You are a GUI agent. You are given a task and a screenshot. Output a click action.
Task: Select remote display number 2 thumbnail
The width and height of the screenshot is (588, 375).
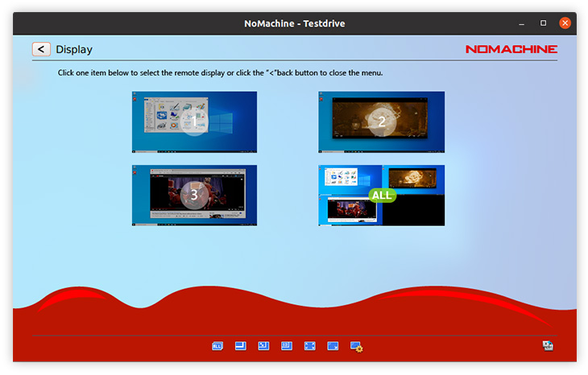tap(381, 122)
